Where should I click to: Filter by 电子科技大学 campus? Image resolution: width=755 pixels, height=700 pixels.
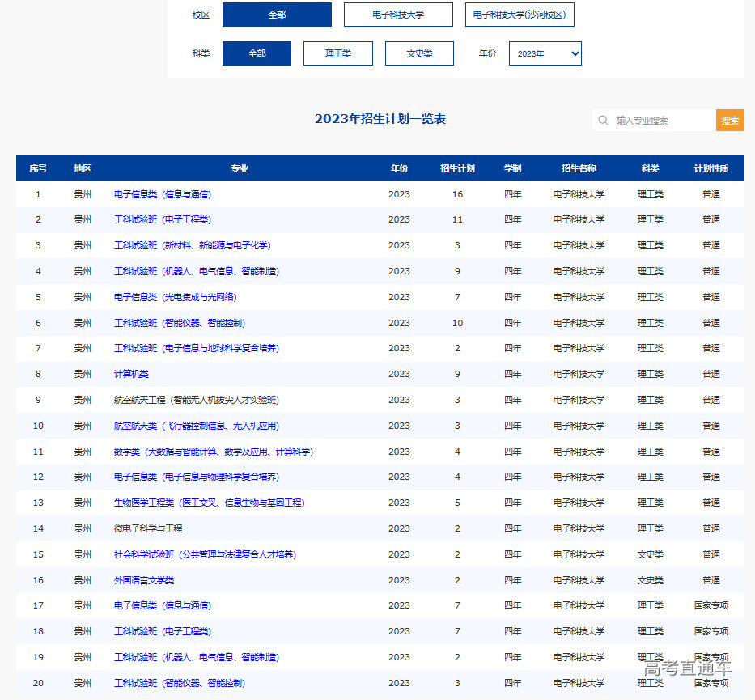click(x=398, y=15)
